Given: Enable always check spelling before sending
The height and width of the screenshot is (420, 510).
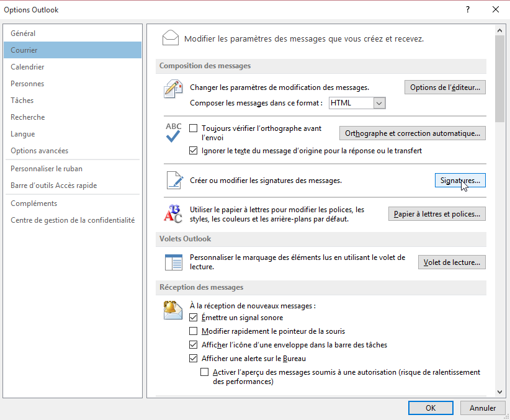Looking at the screenshot, I should click(x=193, y=128).
